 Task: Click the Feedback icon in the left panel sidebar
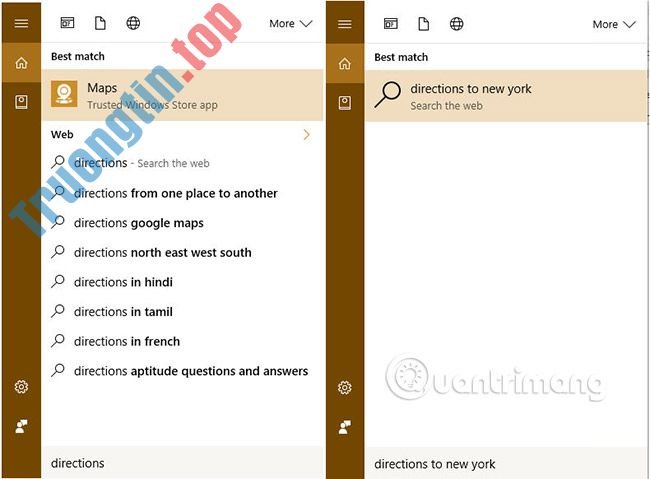click(21, 426)
